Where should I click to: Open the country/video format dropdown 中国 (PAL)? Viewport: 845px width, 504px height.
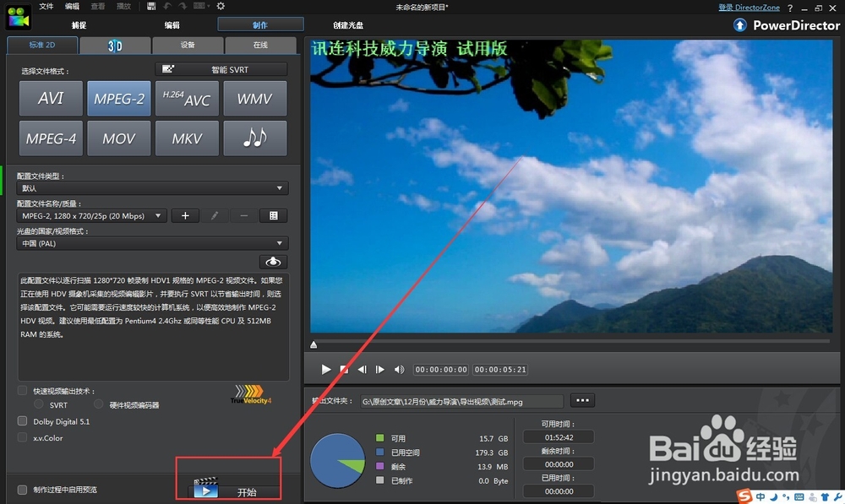pos(152,243)
